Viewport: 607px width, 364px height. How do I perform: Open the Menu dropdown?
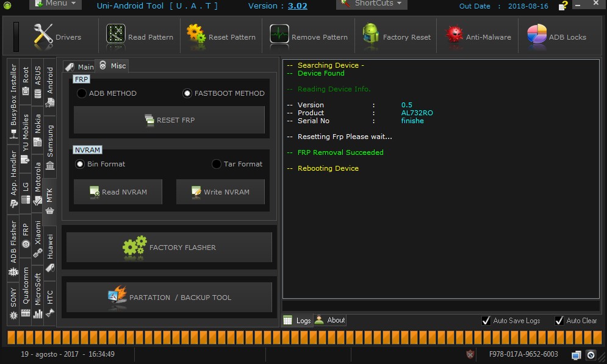coord(56,4)
